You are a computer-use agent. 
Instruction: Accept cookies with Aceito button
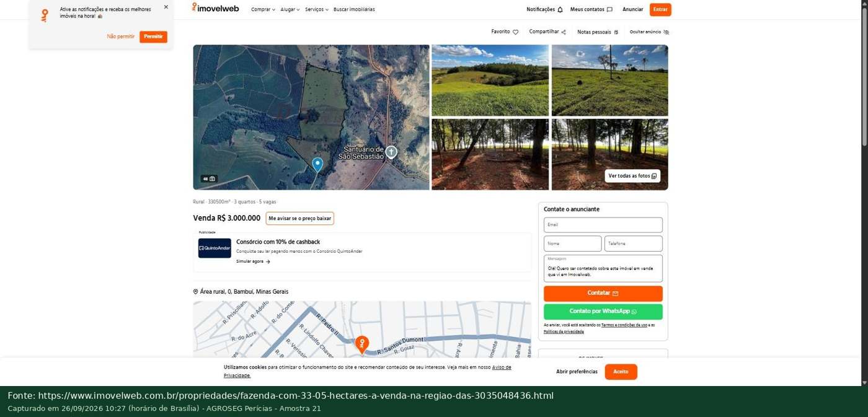(621, 372)
